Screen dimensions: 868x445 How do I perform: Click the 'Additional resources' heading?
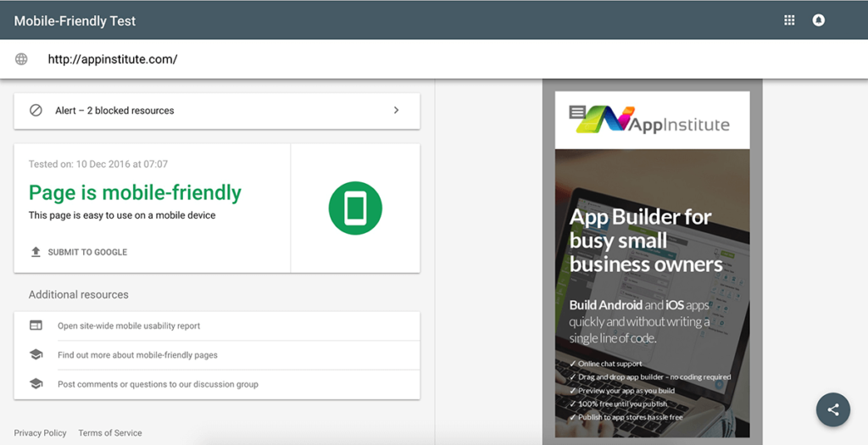(x=79, y=294)
